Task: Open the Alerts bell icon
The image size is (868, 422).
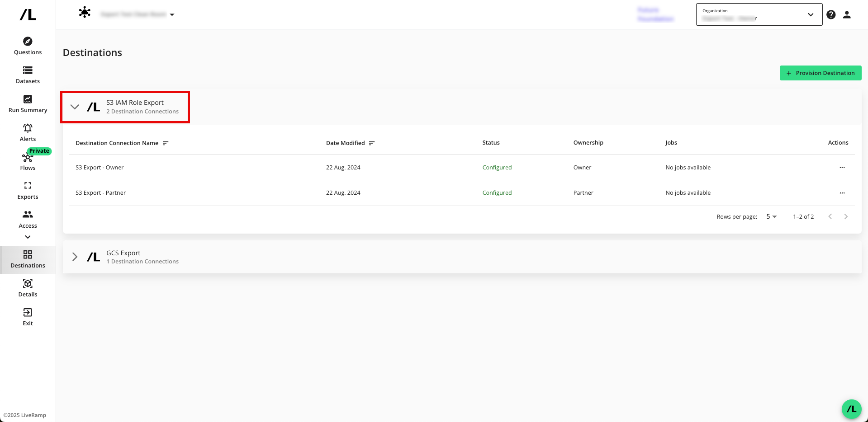Action: point(28,128)
